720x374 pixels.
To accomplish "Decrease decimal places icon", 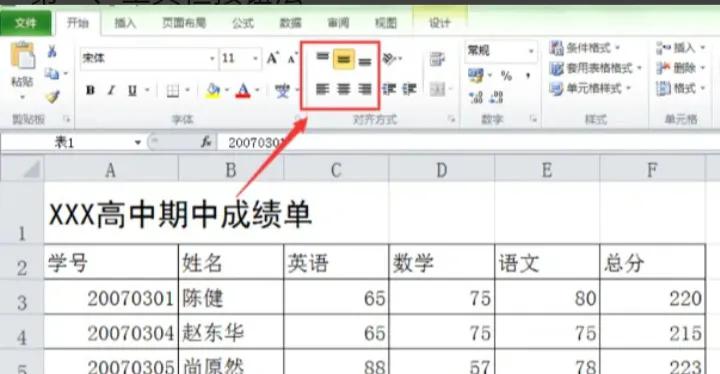I will 497,96.
